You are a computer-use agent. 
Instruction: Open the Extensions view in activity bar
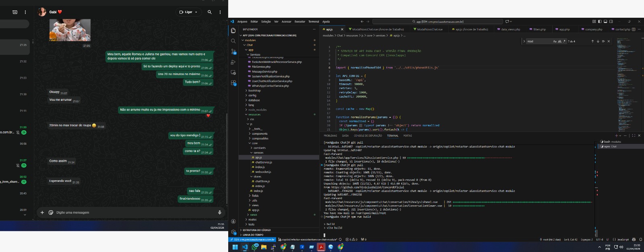(233, 83)
